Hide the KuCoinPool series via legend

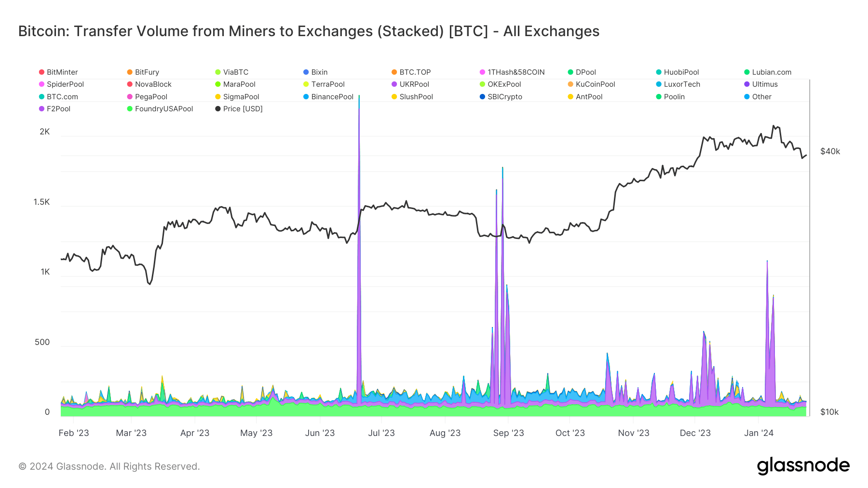pyautogui.click(x=592, y=84)
